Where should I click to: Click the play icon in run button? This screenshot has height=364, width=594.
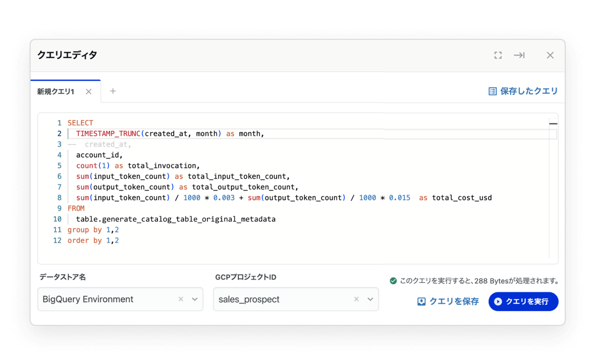(x=498, y=302)
